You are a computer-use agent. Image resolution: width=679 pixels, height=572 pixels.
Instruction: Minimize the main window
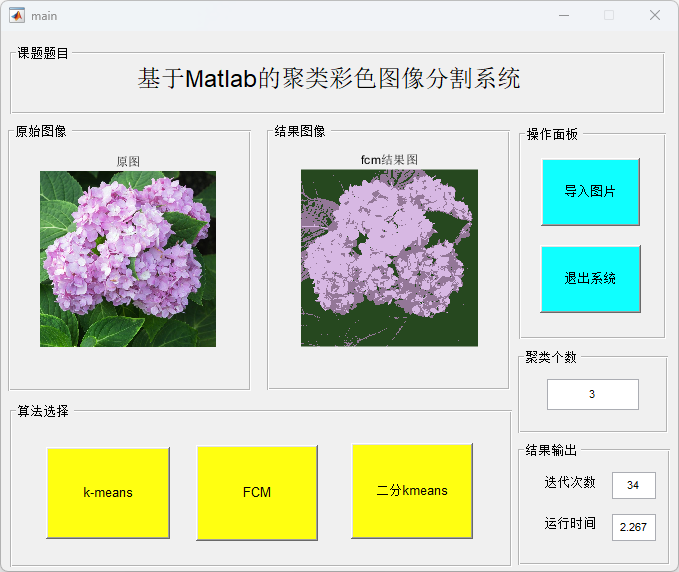(564, 16)
